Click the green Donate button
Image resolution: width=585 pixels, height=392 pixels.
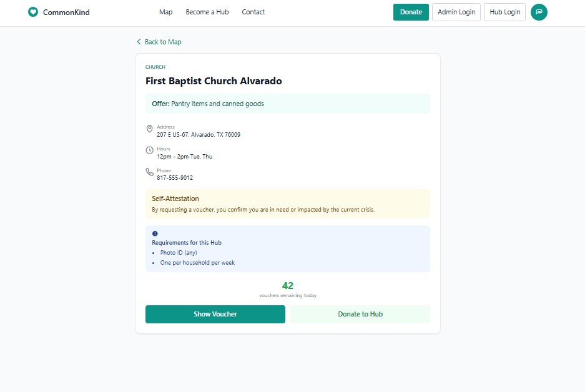[x=411, y=12]
